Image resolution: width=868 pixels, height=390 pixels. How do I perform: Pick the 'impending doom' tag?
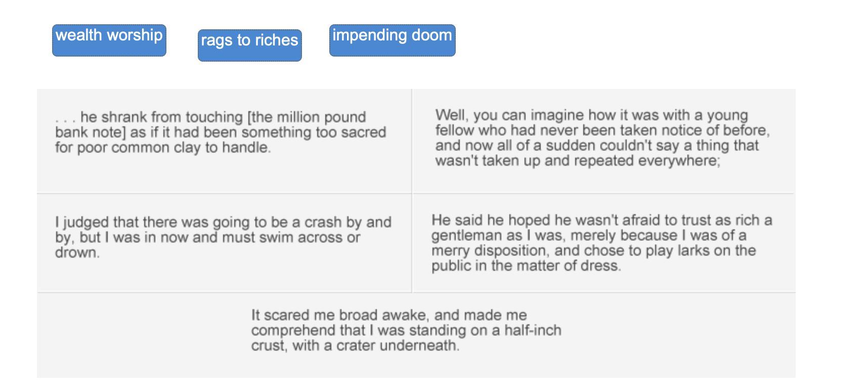[392, 40]
